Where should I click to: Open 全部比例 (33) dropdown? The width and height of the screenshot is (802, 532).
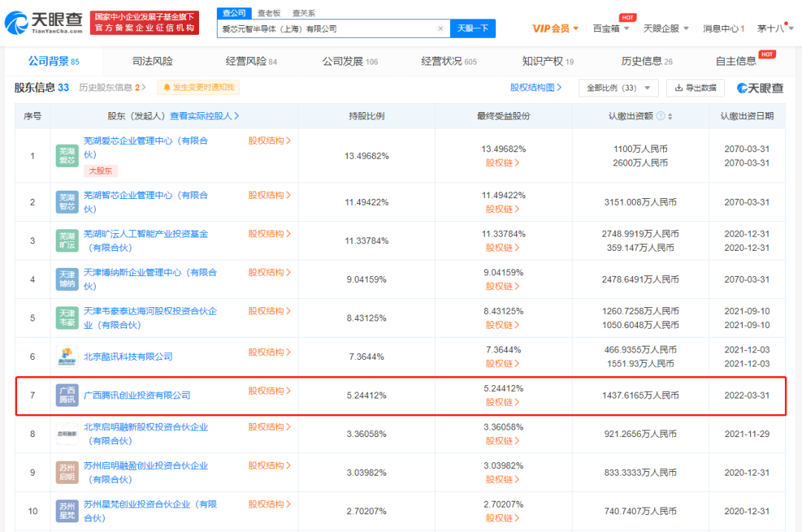[619, 88]
